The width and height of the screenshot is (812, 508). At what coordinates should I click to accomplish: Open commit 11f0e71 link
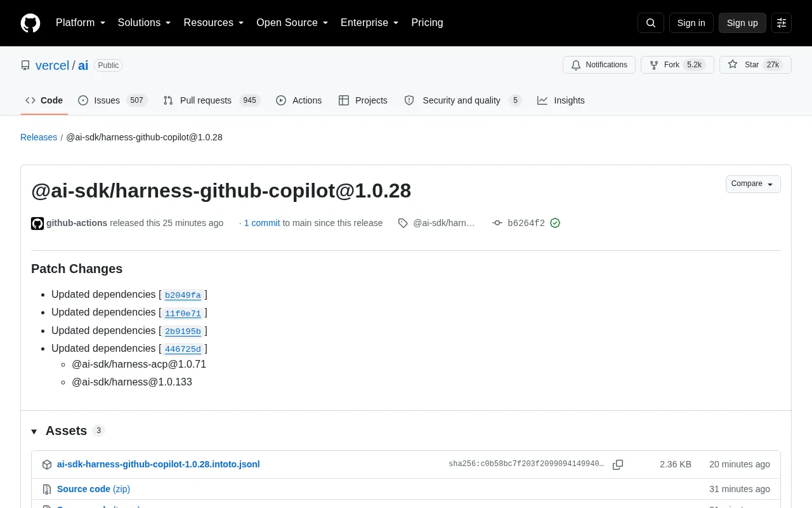point(183,313)
